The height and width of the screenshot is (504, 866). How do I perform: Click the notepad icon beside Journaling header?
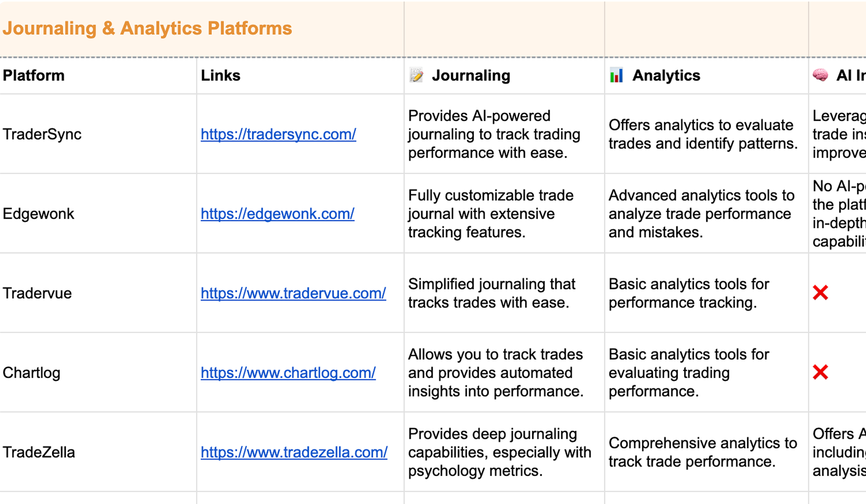pos(416,76)
